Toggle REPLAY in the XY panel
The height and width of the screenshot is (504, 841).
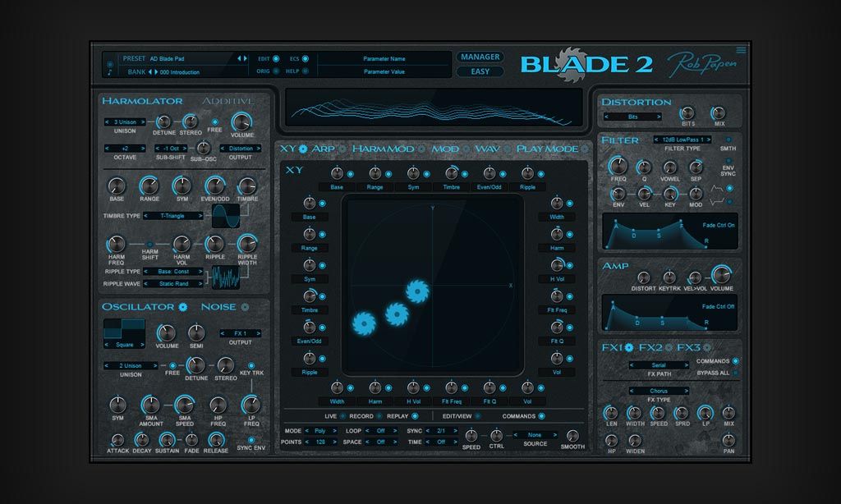pyautogui.click(x=415, y=416)
